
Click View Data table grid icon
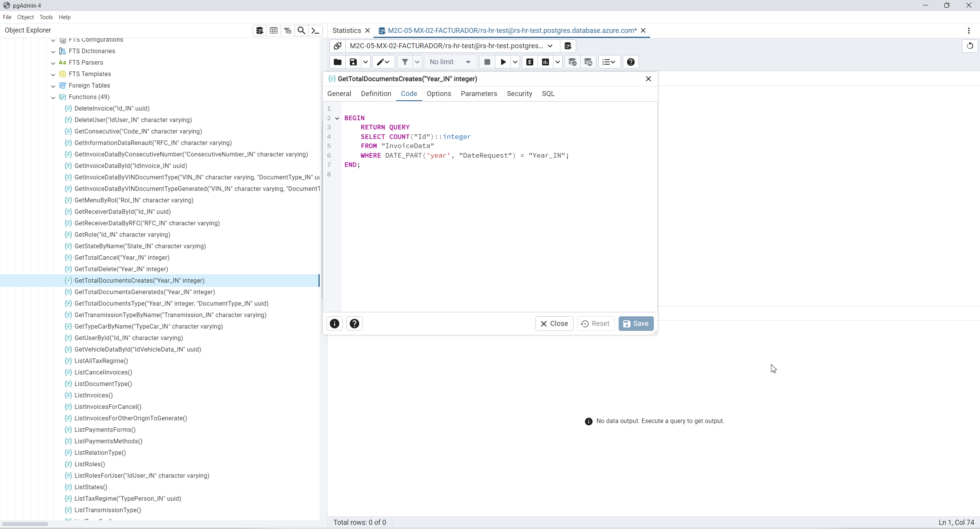[274, 31]
